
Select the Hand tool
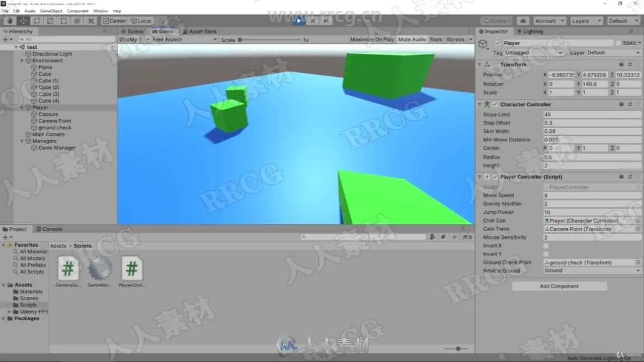(x=10, y=21)
